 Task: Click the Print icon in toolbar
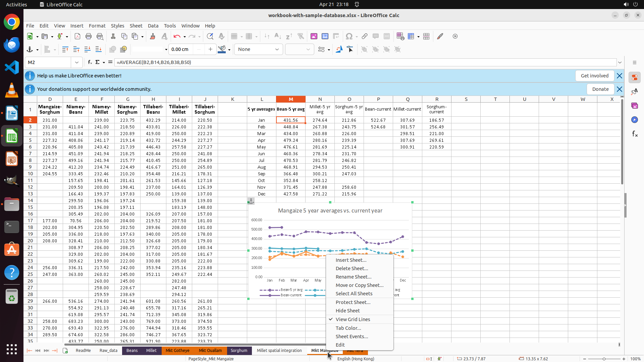[89, 37]
